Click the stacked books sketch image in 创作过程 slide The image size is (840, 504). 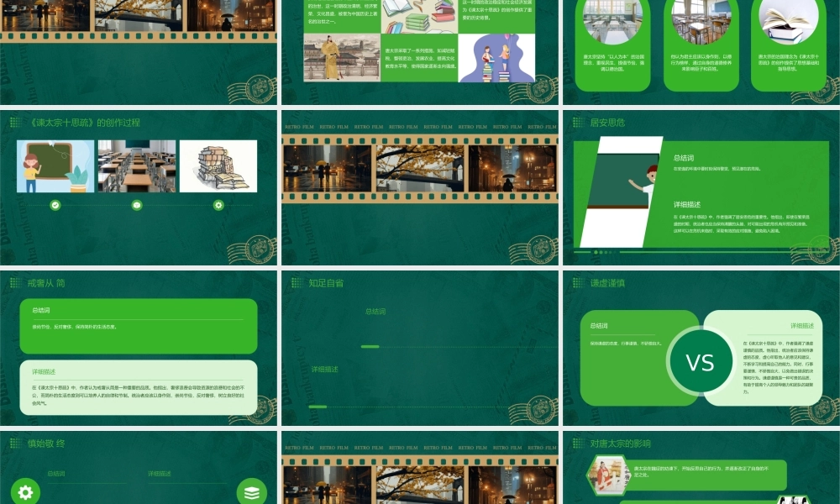click(x=218, y=166)
